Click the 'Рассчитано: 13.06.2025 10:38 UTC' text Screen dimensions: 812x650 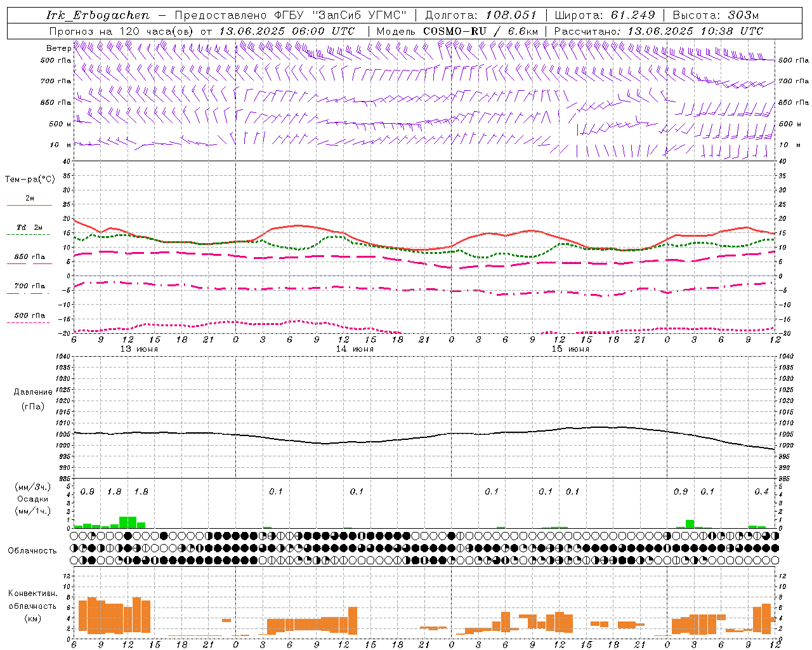(x=658, y=31)
